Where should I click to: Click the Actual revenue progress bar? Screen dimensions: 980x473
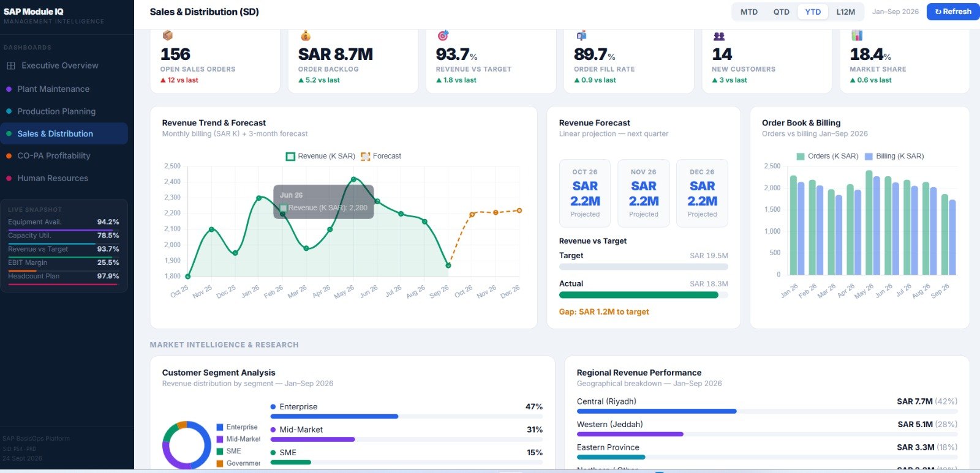tap(643, 295)
